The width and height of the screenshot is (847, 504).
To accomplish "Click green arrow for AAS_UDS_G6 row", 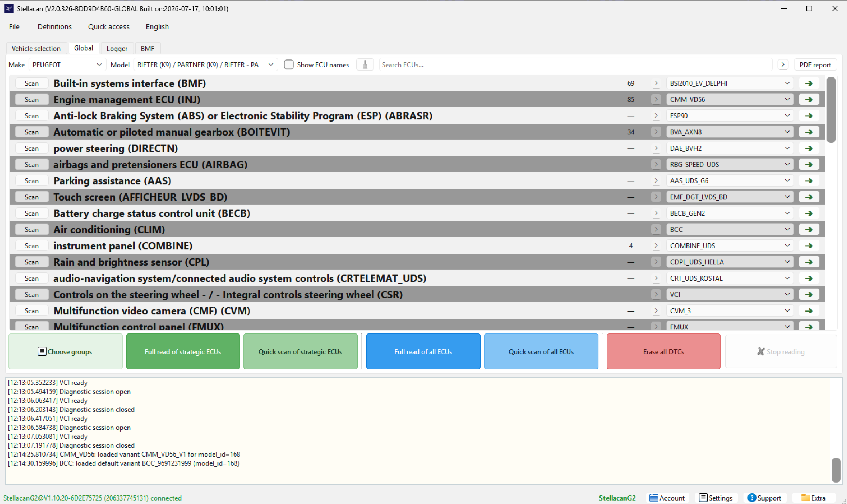I will [x=809, y=181].
